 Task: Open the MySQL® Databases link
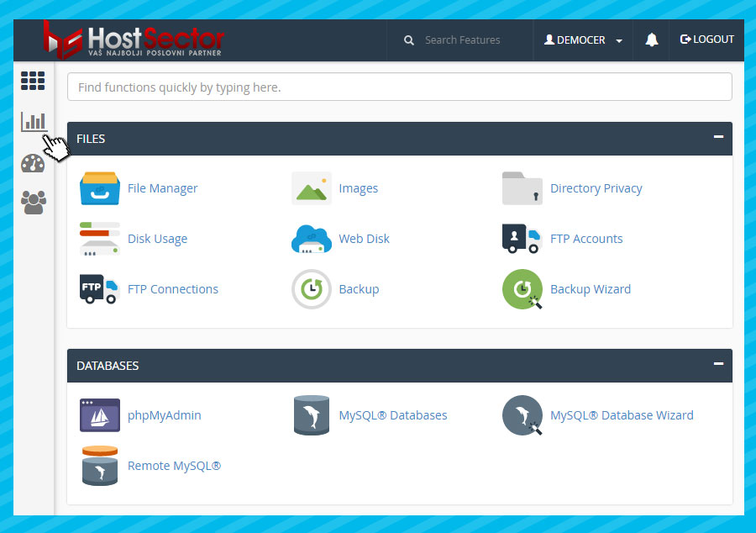(x=393, y=415)
